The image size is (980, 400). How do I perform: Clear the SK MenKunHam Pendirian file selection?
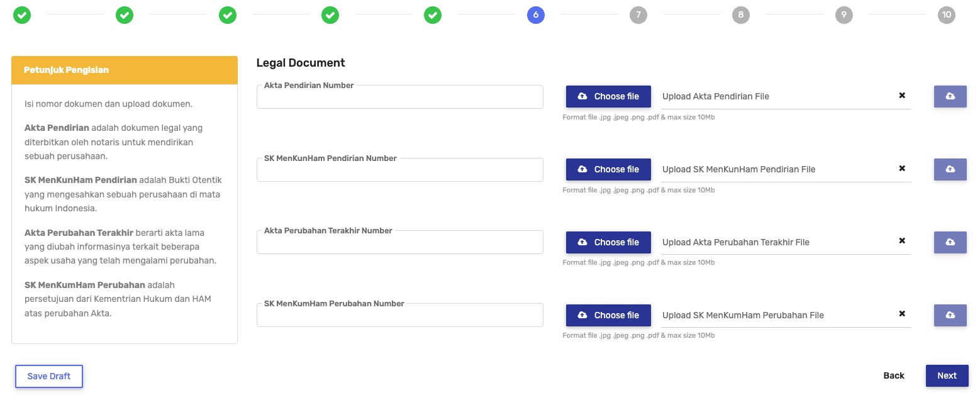pyautogui.click(x=902, y=169)
